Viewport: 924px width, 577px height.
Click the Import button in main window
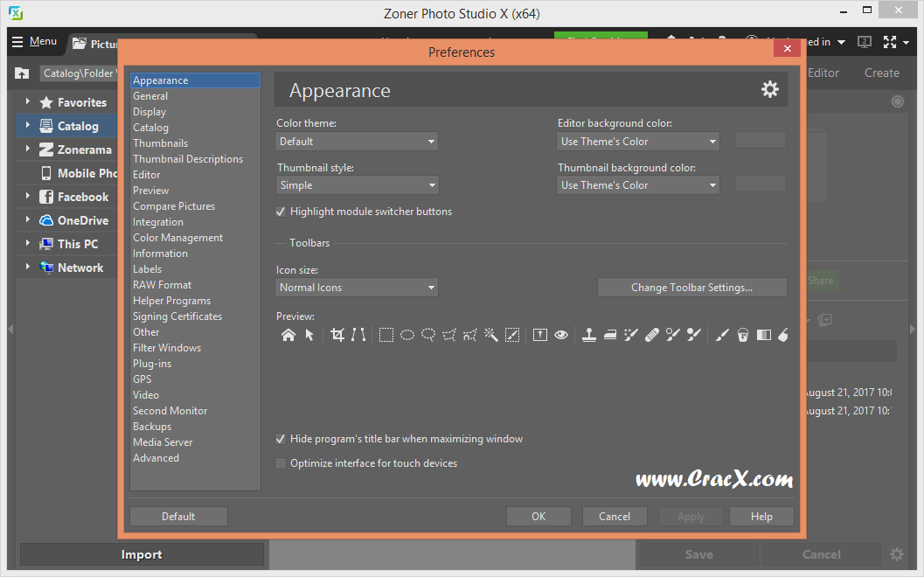[142, 554]
